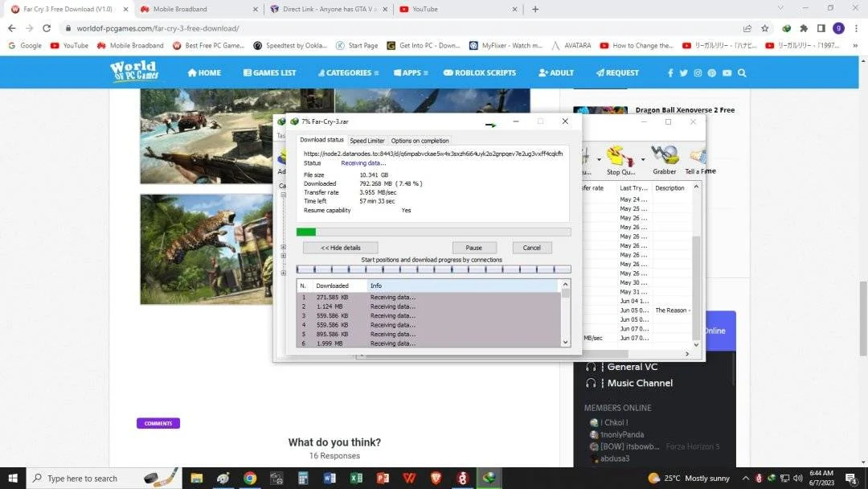Click the Info column header
The height and width of the screenshot is (489, 868).
(x=464, y=286)
